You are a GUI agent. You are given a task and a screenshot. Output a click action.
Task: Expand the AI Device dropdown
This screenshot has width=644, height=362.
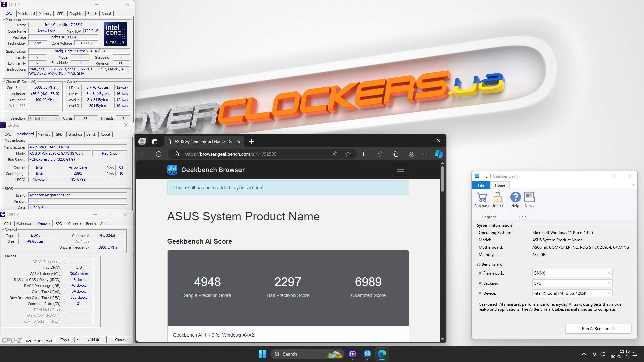coord(609,293)
